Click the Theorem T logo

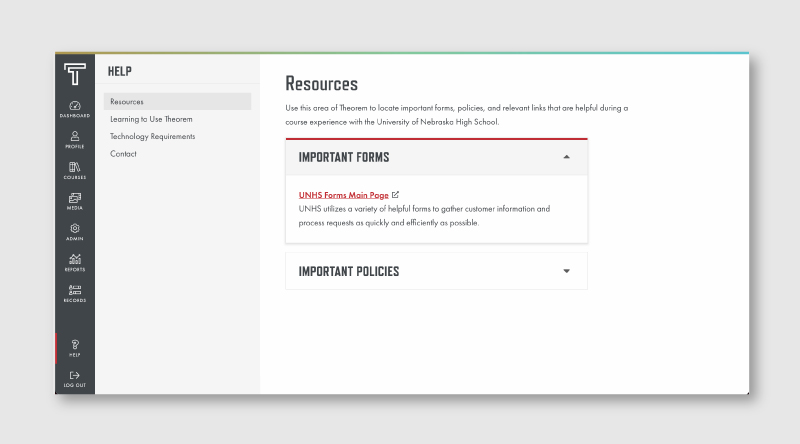(x=74, y=74)
